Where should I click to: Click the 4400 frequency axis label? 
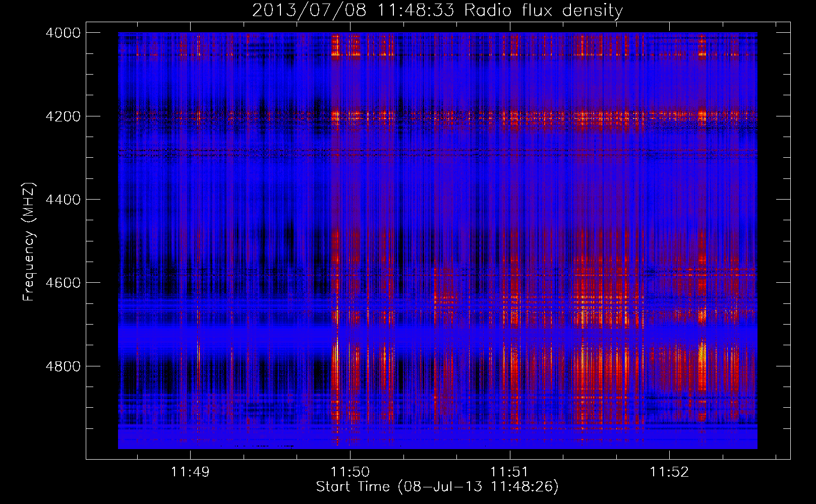63,200
